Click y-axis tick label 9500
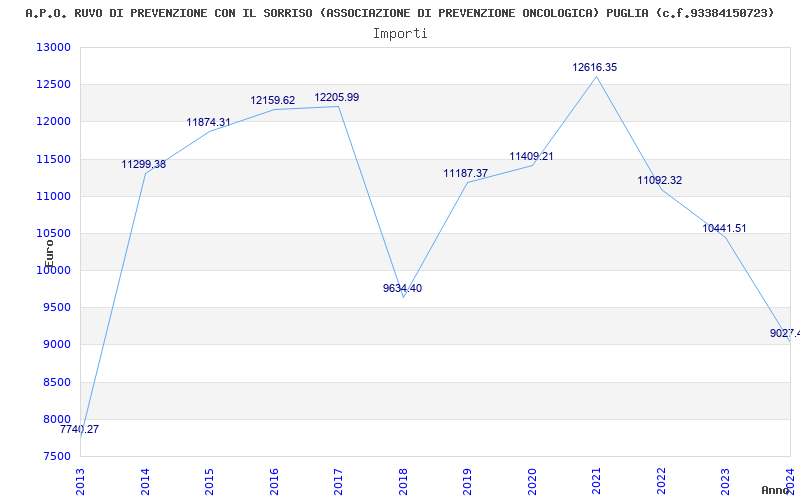 click(x=56, y=308)
